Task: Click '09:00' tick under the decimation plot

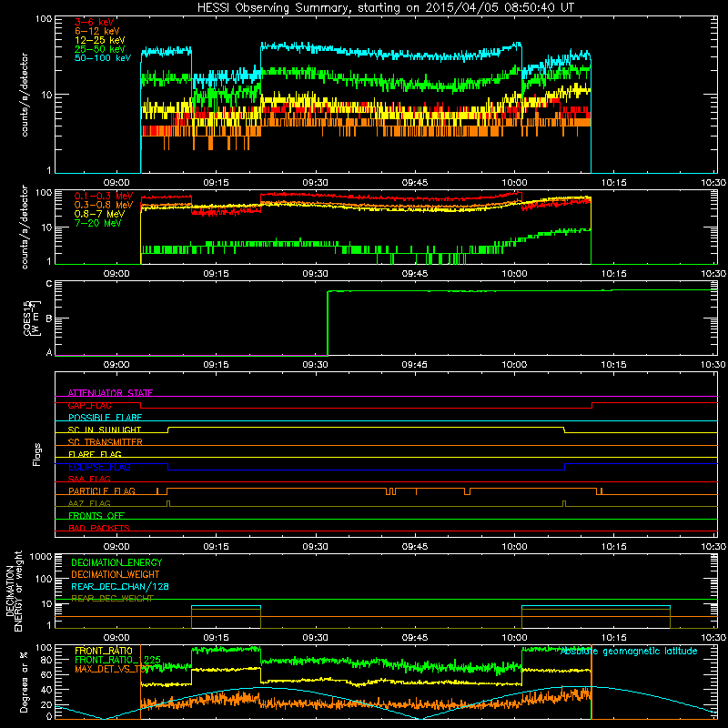Action: [x=116, y=638]
